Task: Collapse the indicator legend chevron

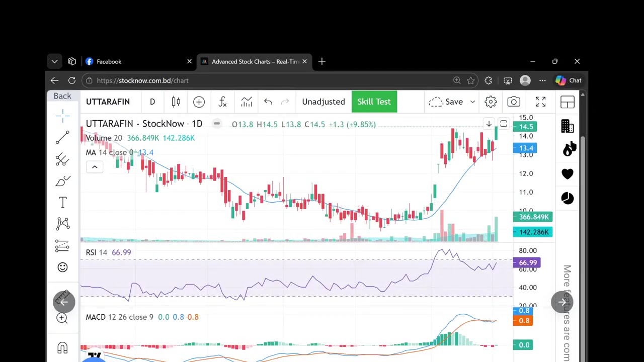Action: pos(95,167)
